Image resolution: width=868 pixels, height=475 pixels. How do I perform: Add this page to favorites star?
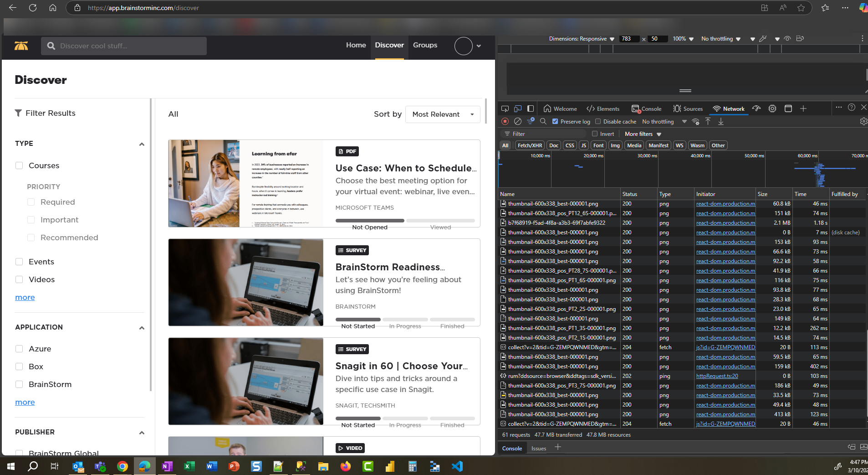pyautogui.click(x=801, y=8)
